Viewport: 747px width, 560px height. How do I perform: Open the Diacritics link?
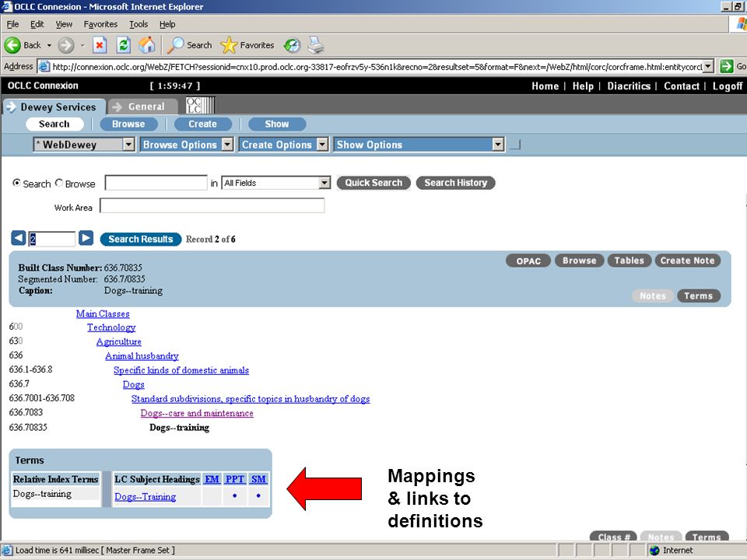point(629,86)
